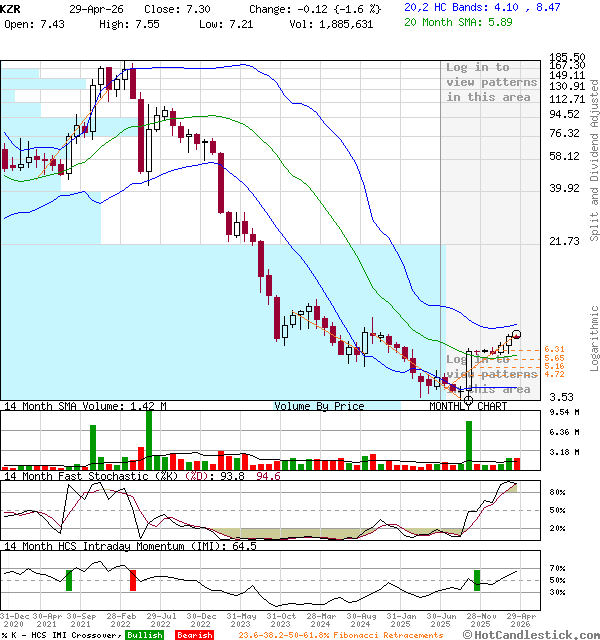This screenshot has width=600, height=640.
Task: Click the green bullish IMI marker near 2025
Action: point(477,579)
